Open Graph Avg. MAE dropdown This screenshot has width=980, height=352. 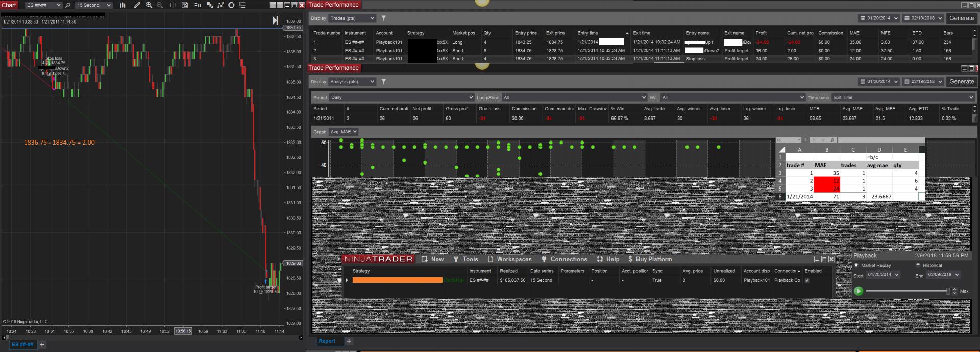click(344, 132)
